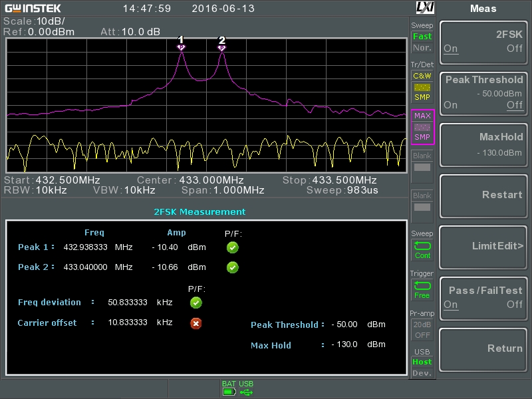Click the Sweep Fast/Nor. status icon
The height and width of the screenshot is (399, 532).
click(422, 42)
